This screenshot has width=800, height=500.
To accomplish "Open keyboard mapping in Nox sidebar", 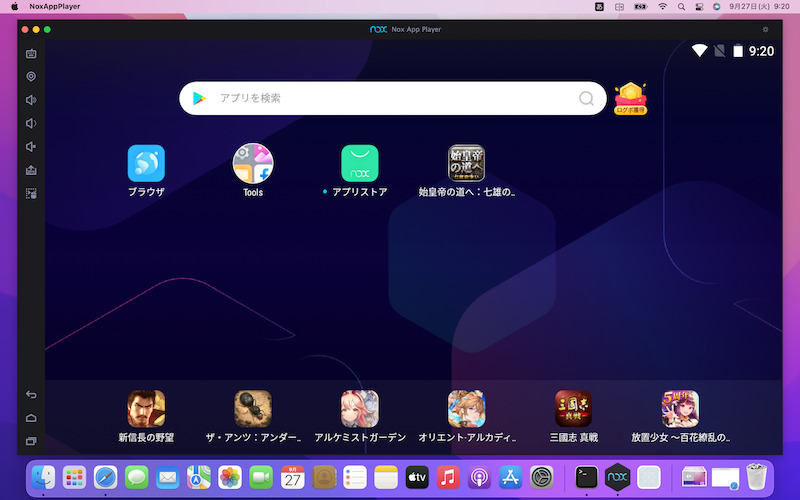I will coord(31,54).
